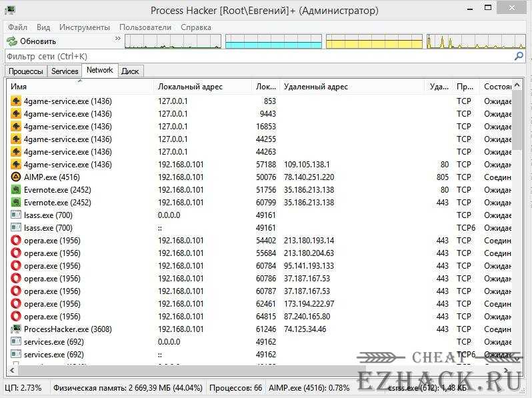Select remote address 213.180.193.14 cell

tap(309, 241)
